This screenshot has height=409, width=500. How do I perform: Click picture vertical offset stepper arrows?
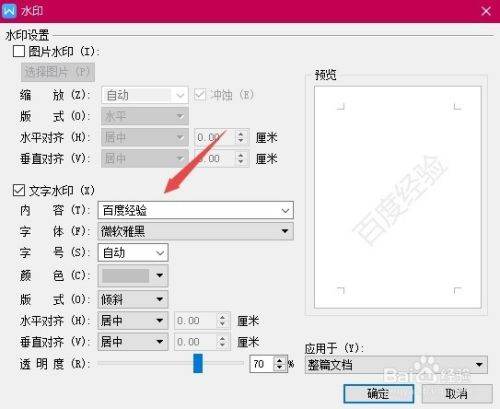coord(240,159)
